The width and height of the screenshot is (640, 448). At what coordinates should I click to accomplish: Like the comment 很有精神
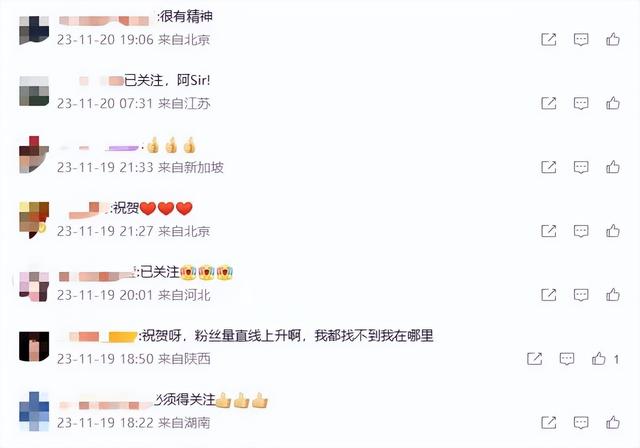click(613, 39)
